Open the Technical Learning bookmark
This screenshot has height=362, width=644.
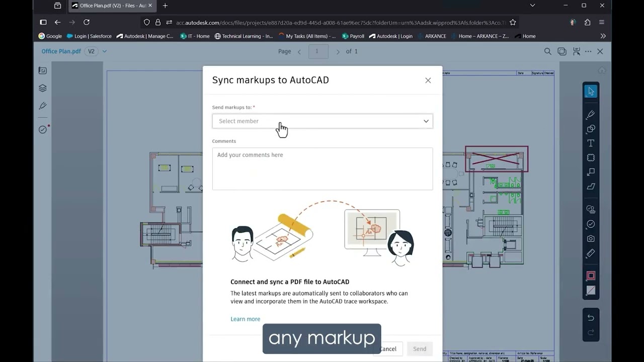pos(244,36)
